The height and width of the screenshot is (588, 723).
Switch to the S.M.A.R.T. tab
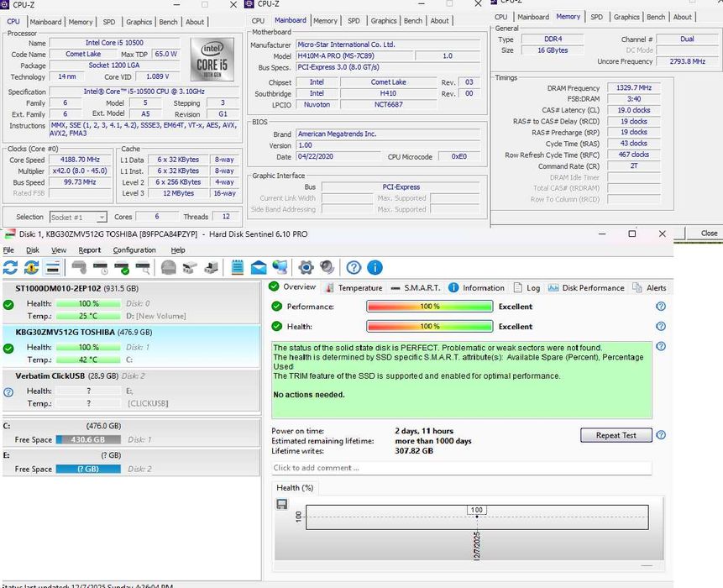(416, 288)
